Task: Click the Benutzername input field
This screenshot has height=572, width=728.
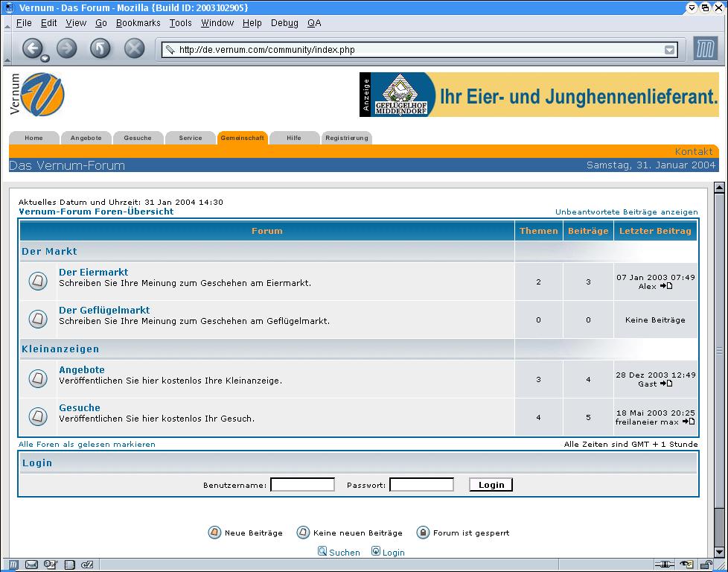Action: [302, 485]
